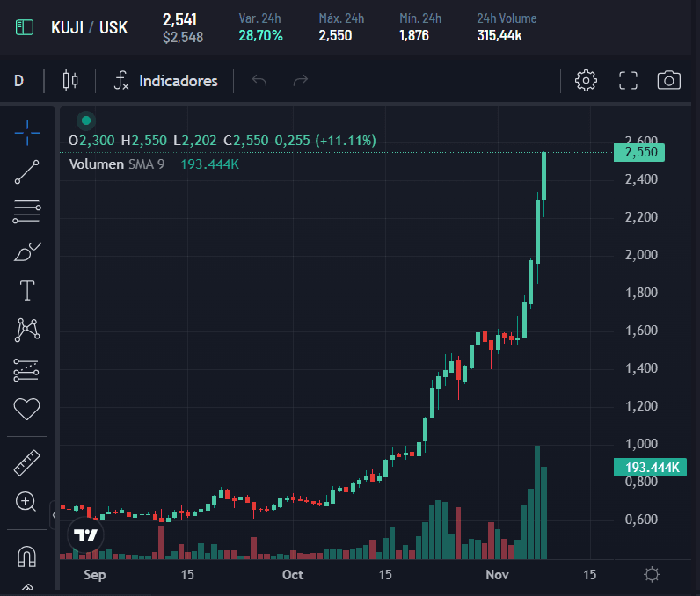
Task: Select the text annotation tool
Action: [27, 290]
